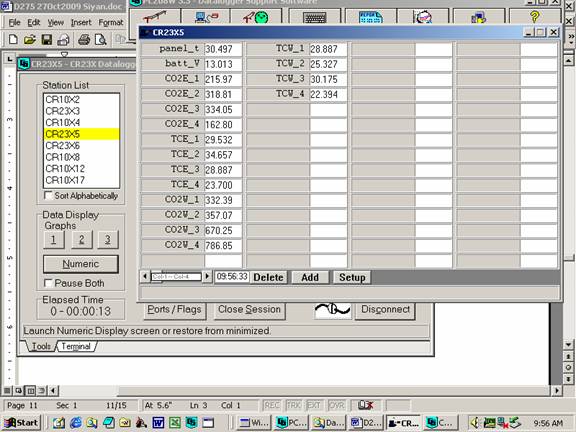Click the batt_V value 13.013
The width and height of the screenshot is (576, 432).
pos(223,64)
